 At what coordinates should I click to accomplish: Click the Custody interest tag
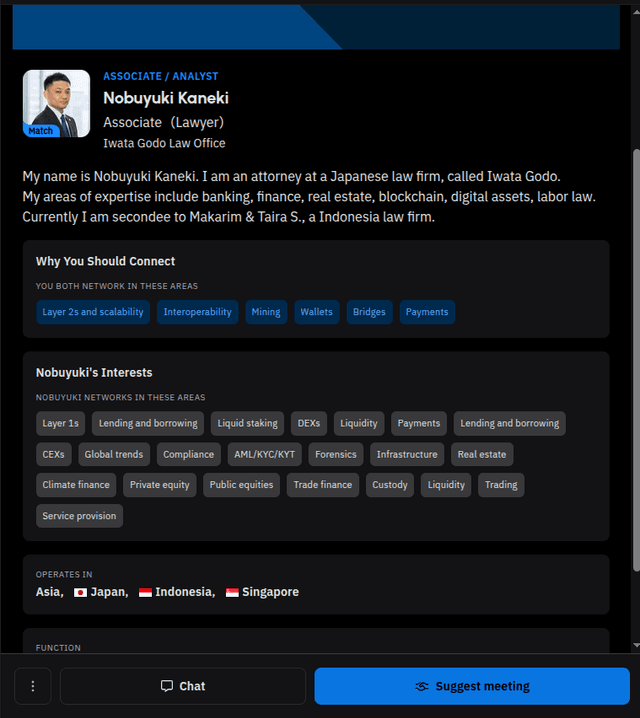pyautogui.click(x=390, y=485)
